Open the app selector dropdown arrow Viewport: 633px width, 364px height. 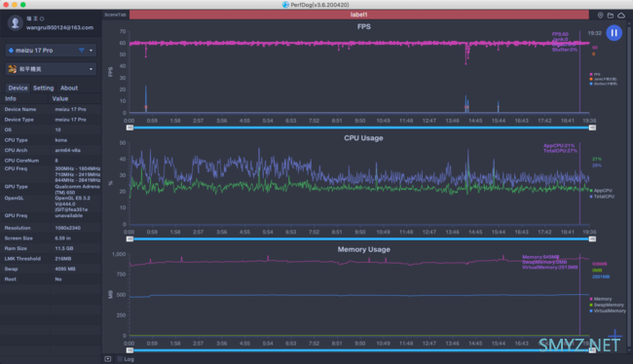coord(91,69)
